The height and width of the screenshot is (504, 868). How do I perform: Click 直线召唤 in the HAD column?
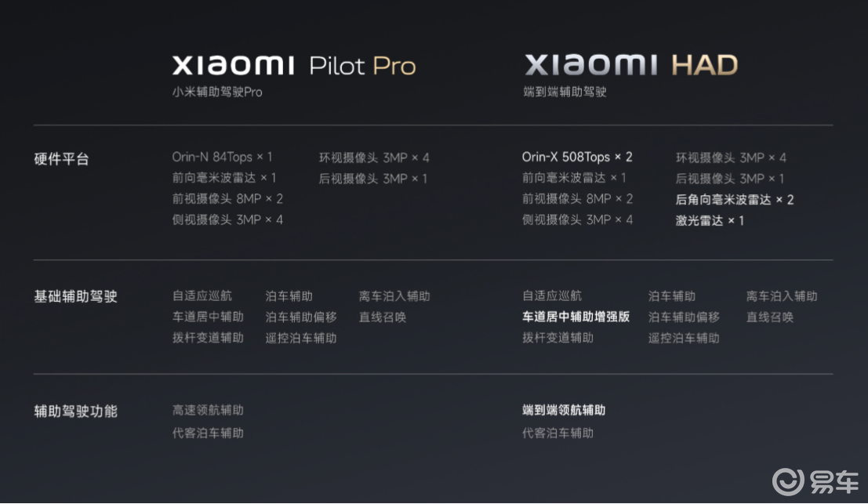770,317
